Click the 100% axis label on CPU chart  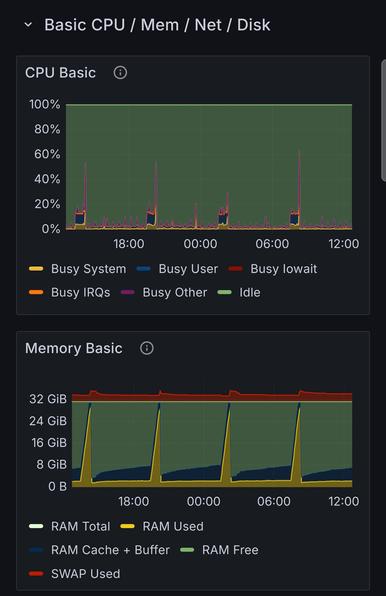pyautogui.click(x=45, y=104)
